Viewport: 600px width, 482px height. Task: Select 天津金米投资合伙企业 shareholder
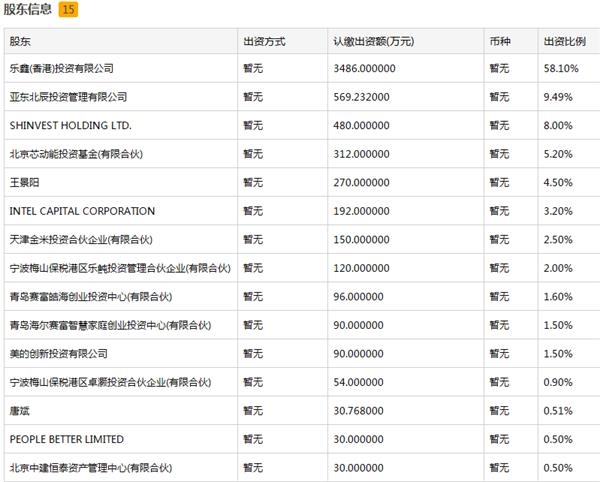[x=80, y=240]
